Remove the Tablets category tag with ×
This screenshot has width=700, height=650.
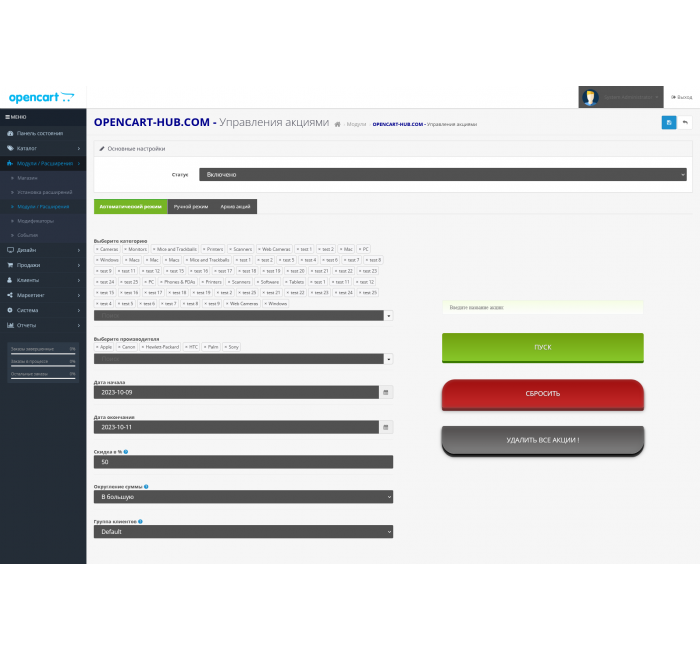286,282
